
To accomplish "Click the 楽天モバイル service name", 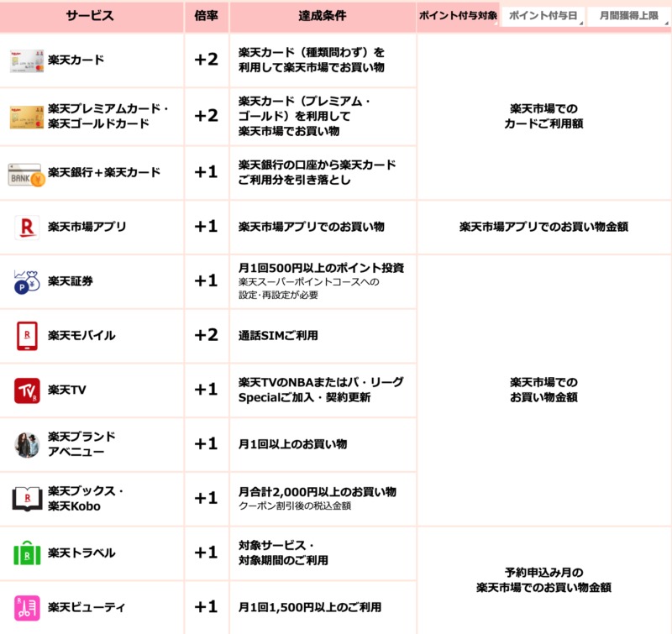I will [81, 336].
